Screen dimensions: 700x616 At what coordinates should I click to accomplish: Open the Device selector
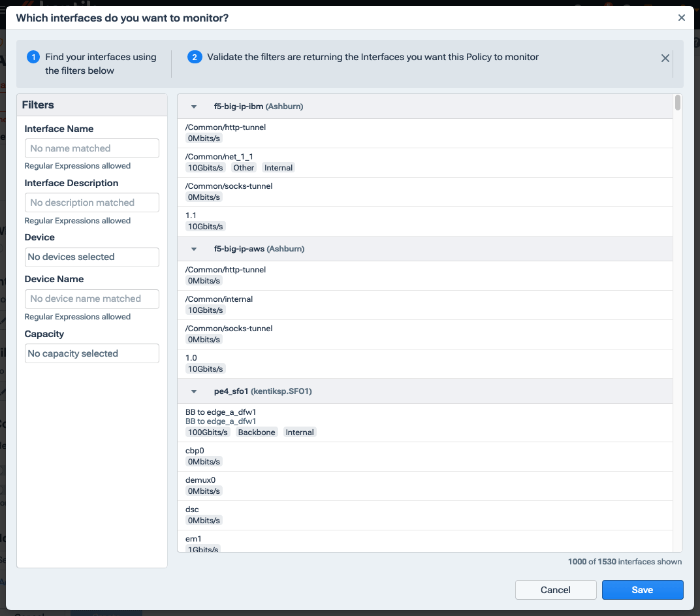pyautogui.click(x=91, y=257)
